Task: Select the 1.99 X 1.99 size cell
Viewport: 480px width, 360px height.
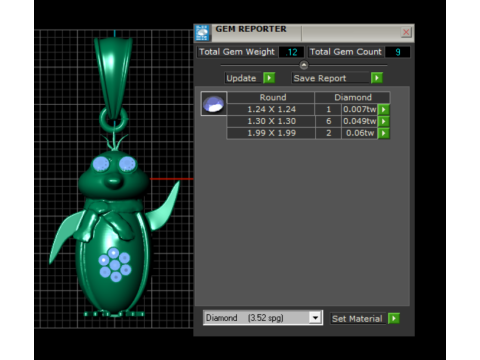Action: pos(271,133)
